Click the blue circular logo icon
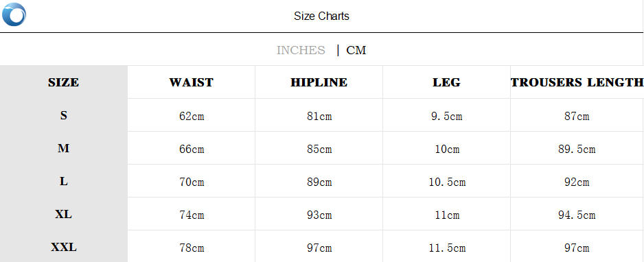 (14, 14)
